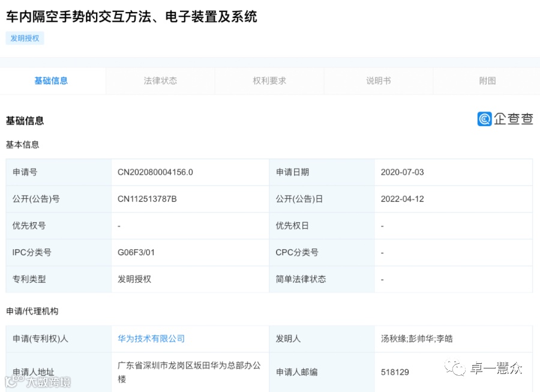Click the 申请(专利权)人 label cell
This screenshot has height=392, width=540.
point(59,339)
